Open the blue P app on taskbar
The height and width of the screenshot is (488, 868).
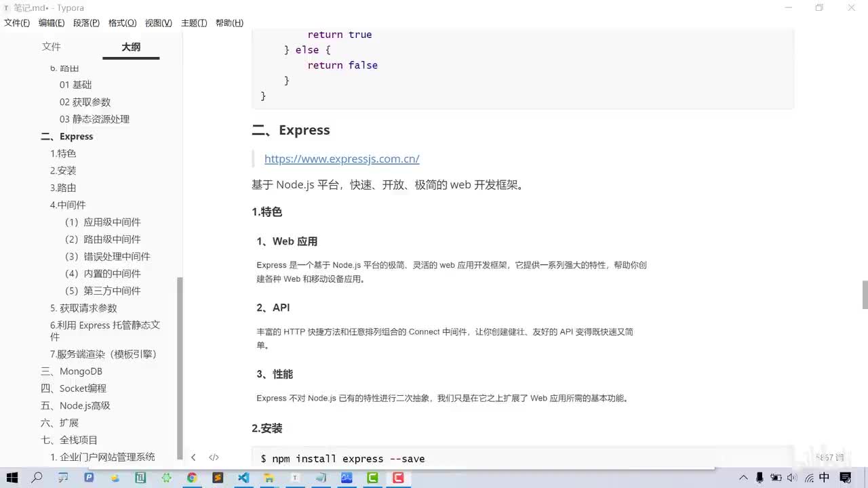(89, 478)
